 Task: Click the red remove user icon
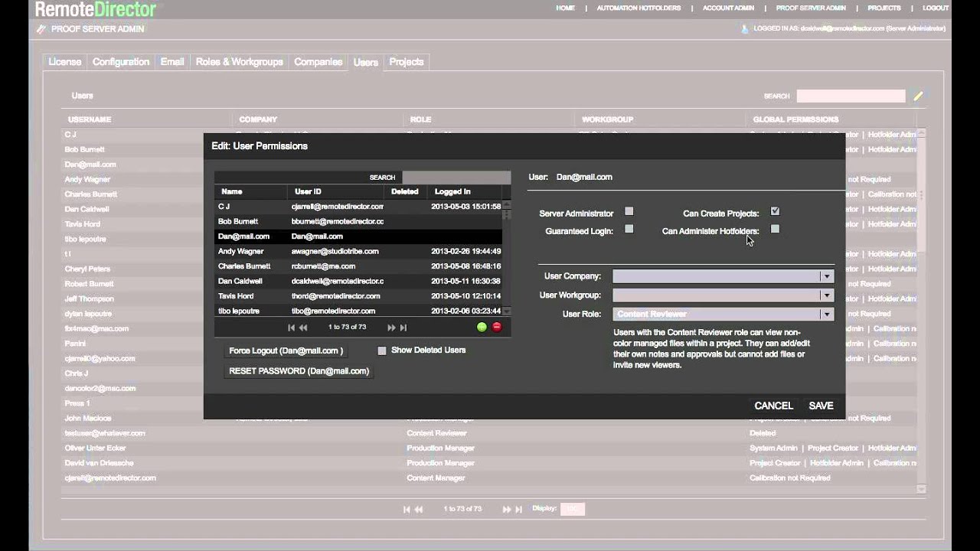(497, 327)
